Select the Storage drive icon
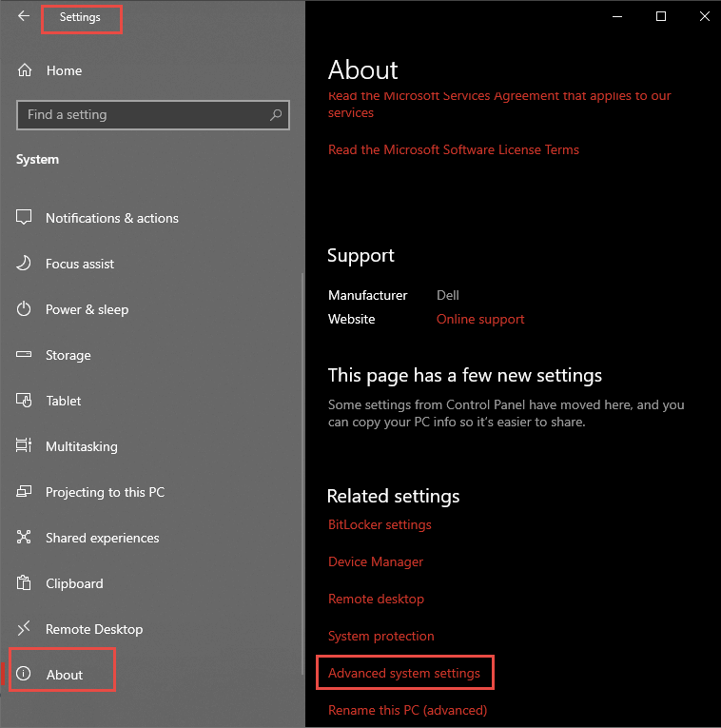This screenshot has height=728, width=721. (x=24, y=354)
